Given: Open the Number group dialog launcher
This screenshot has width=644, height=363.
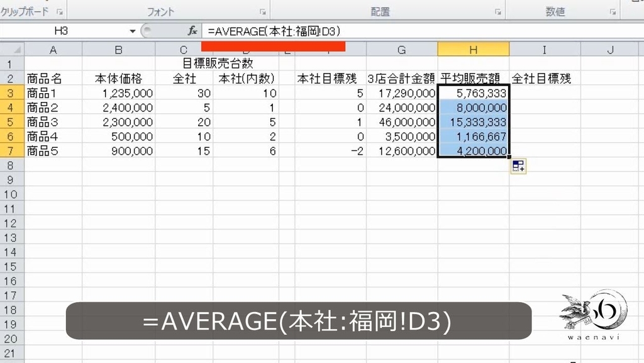Looking at the screenshot, I should tap(613, 13).
